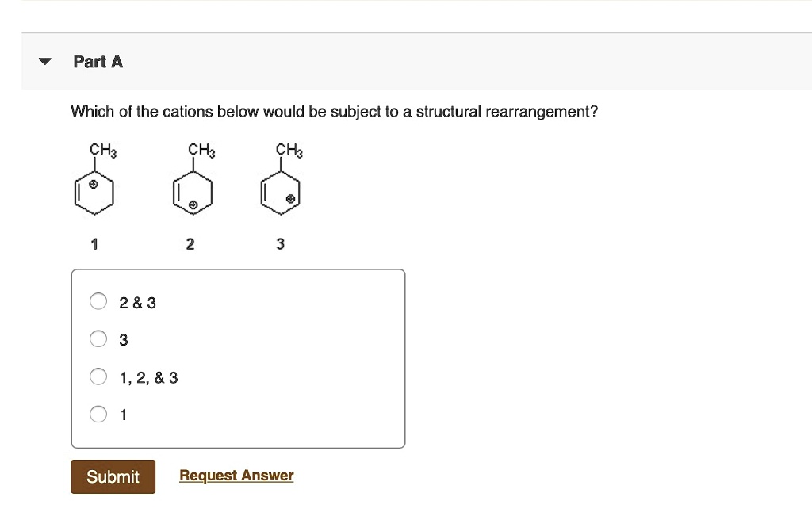Click the question text about cations
This screenshot has height=516, width=812.
tap(334, 111)
